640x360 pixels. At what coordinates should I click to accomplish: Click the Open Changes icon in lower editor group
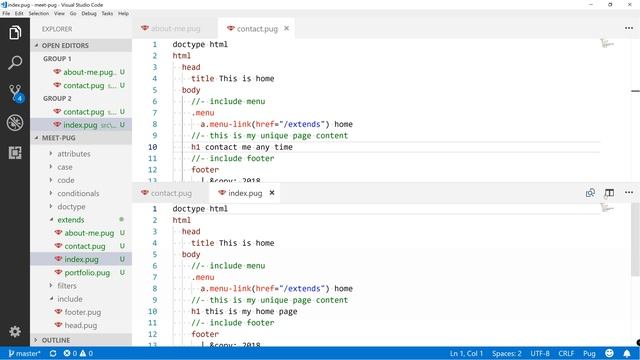click(590, 193)
